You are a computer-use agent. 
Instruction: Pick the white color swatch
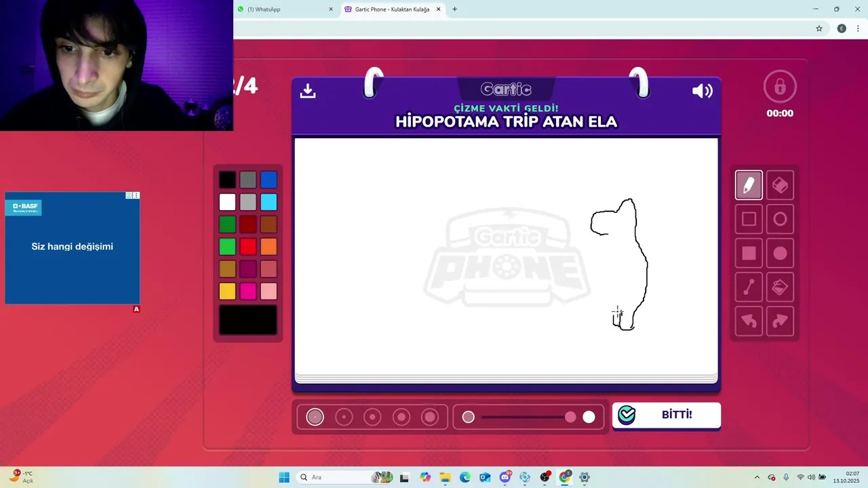[x=227, y=202]
